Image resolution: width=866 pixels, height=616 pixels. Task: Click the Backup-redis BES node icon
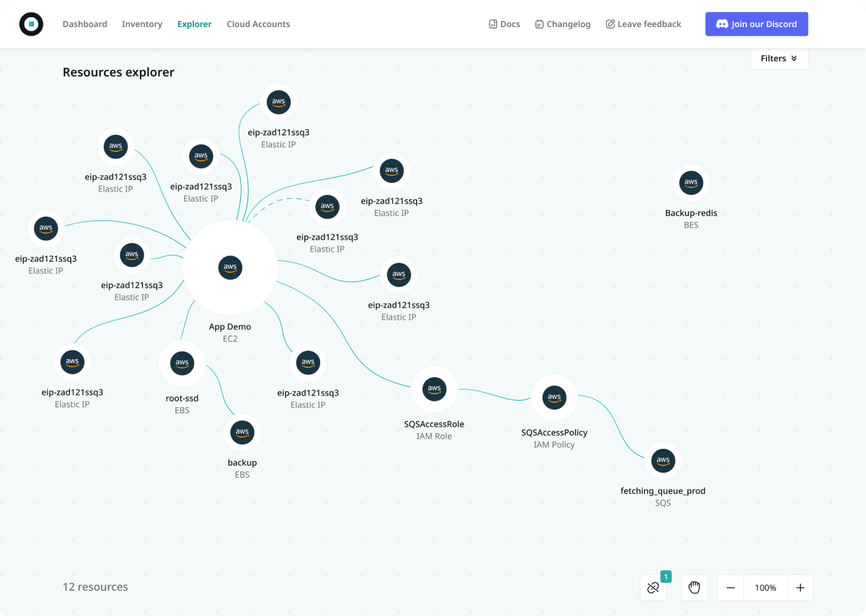[691, 182]
